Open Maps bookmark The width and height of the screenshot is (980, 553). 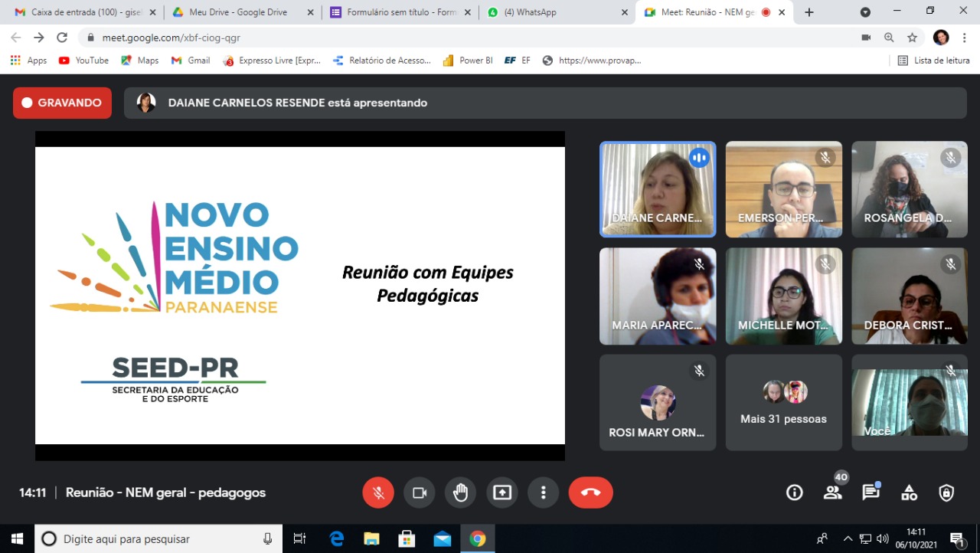pyautogui.click(x=139, y=61)
